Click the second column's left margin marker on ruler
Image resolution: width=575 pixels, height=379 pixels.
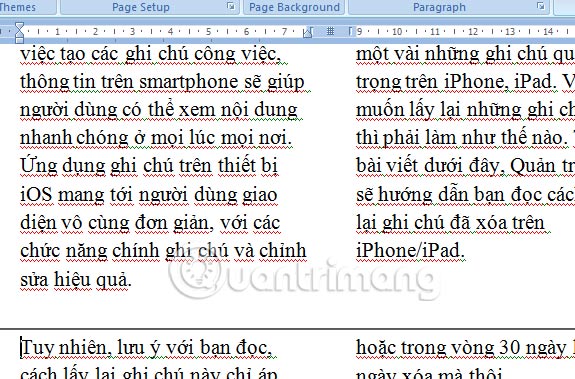(351, 32)
